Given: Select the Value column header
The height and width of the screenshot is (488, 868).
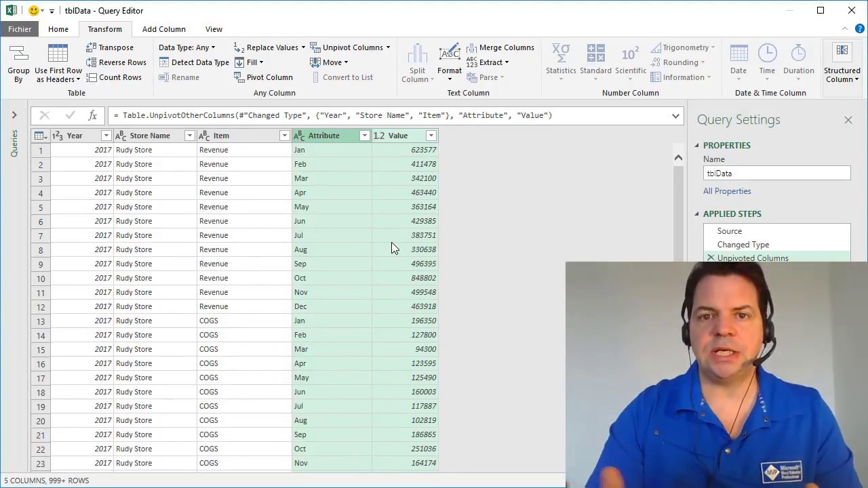Looking at the screenshot, I should coord(405,136).
